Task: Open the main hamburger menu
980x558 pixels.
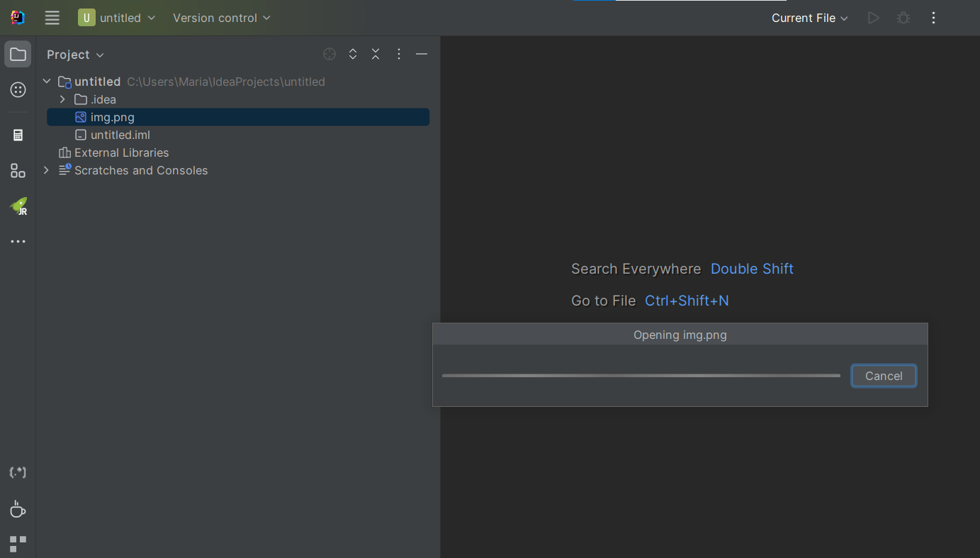Action: 52,18
